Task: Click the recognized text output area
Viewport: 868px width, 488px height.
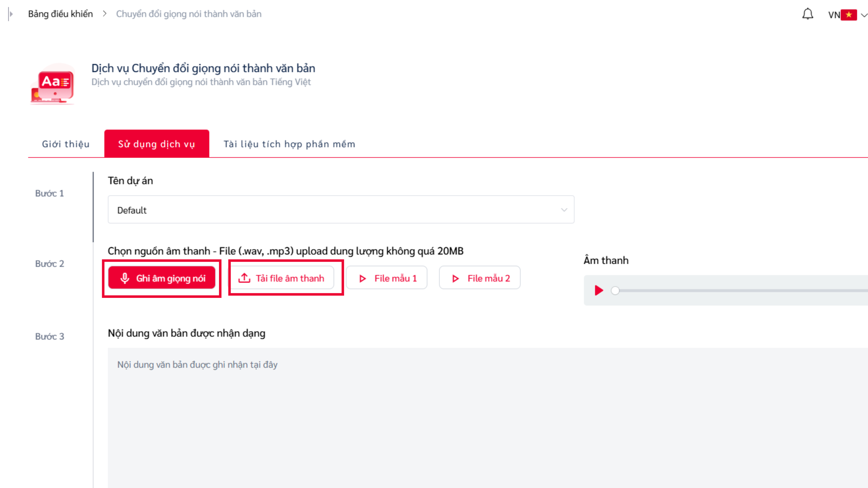Action: [488, 418]
